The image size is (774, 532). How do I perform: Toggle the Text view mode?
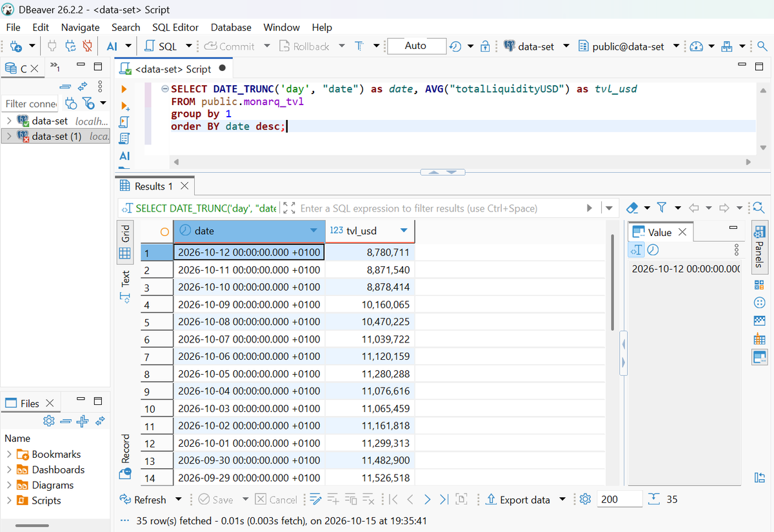[124, 287]
